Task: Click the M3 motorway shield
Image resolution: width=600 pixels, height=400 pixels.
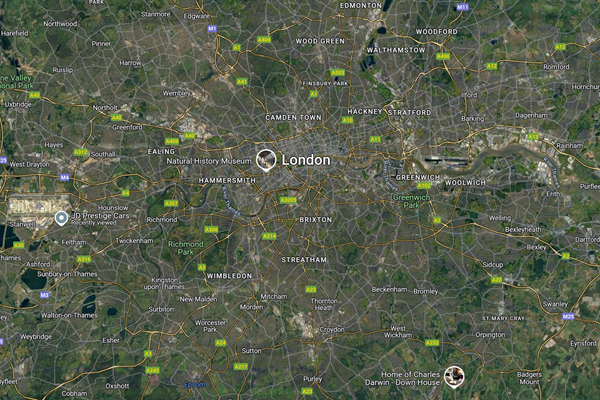Action: [44, 295]
